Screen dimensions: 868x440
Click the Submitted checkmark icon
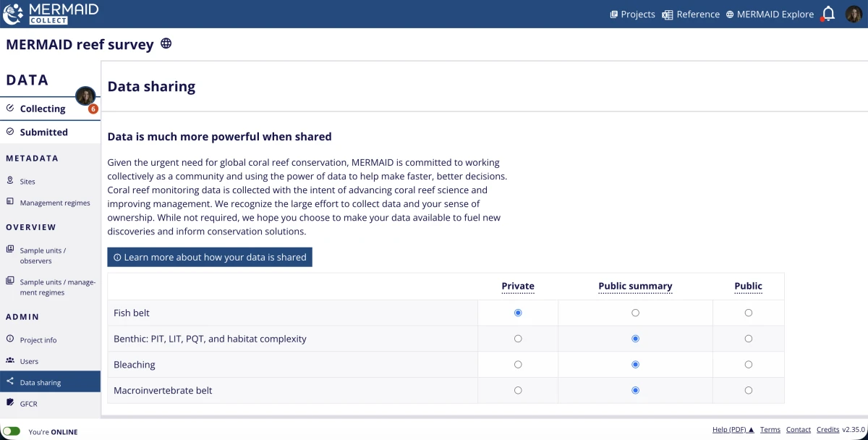tap(10, 132)
